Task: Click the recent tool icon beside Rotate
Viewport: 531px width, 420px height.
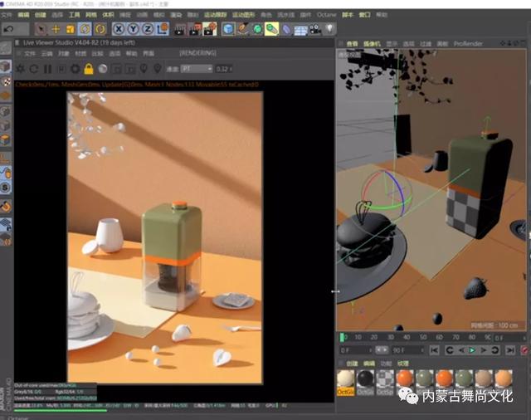Action: pyautogui.click(x=100, y=29)
